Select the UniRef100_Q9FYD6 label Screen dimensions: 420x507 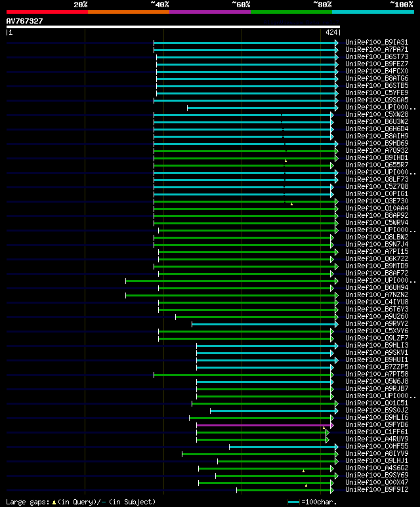point(377,425)
